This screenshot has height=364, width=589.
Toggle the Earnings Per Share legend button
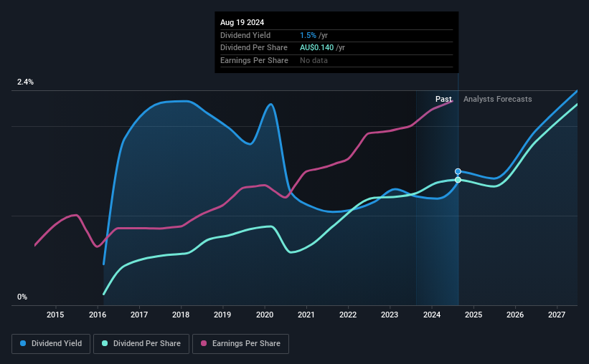pos(240,344)
